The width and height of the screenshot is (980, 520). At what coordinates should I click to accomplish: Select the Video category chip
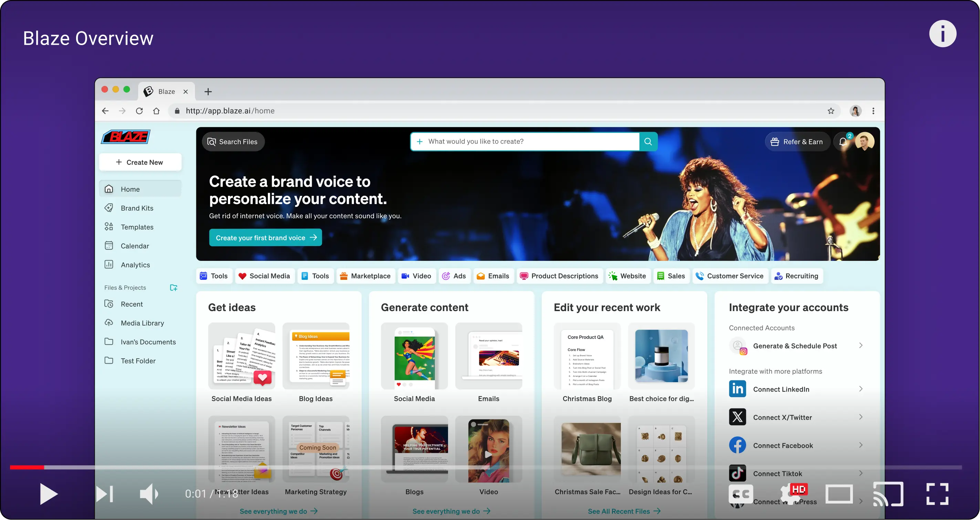(x=417, y=276)
